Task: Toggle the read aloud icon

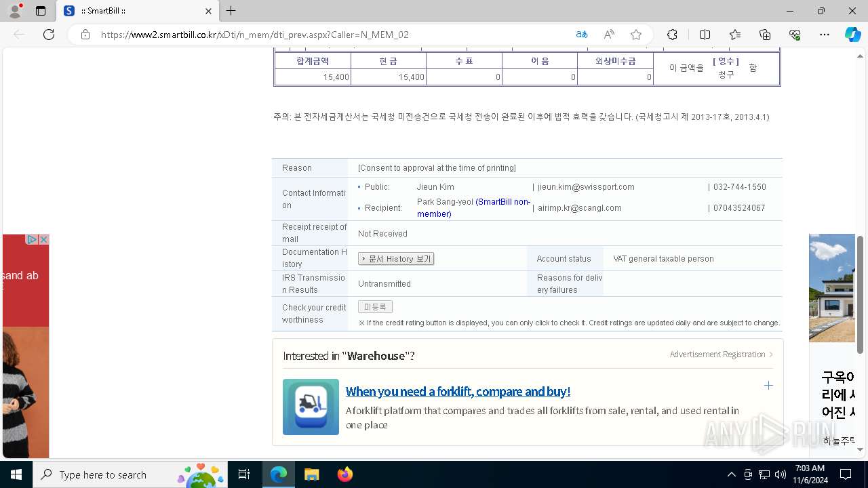Action: (x=609, y=35)
